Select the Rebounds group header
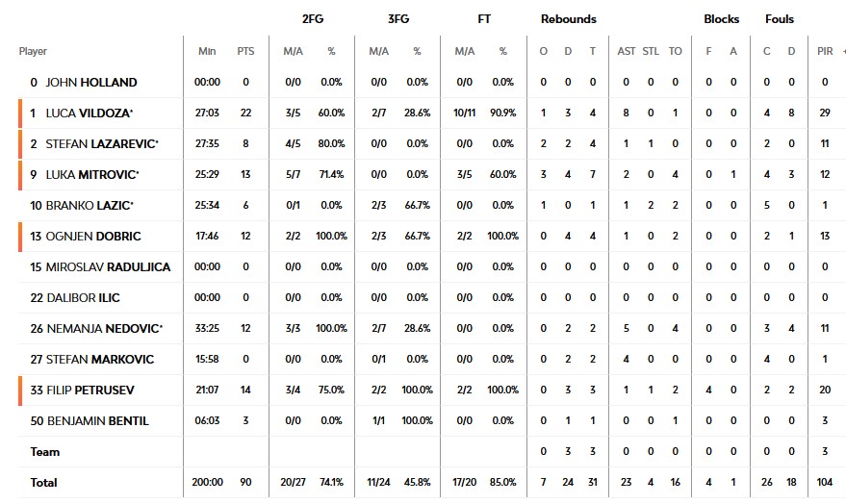Screen dimensions: 846x504 pos(568,19)
